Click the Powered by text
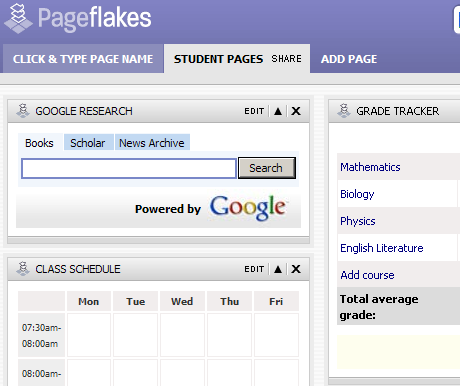The width and height of the screenshot is (460, 386). (168, 209)
